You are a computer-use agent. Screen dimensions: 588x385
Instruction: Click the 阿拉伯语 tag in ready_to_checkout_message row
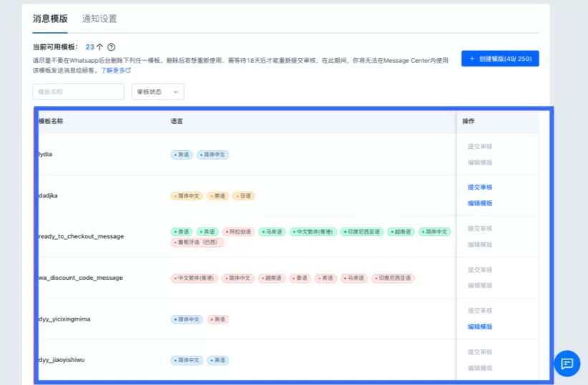pos(237,232)
